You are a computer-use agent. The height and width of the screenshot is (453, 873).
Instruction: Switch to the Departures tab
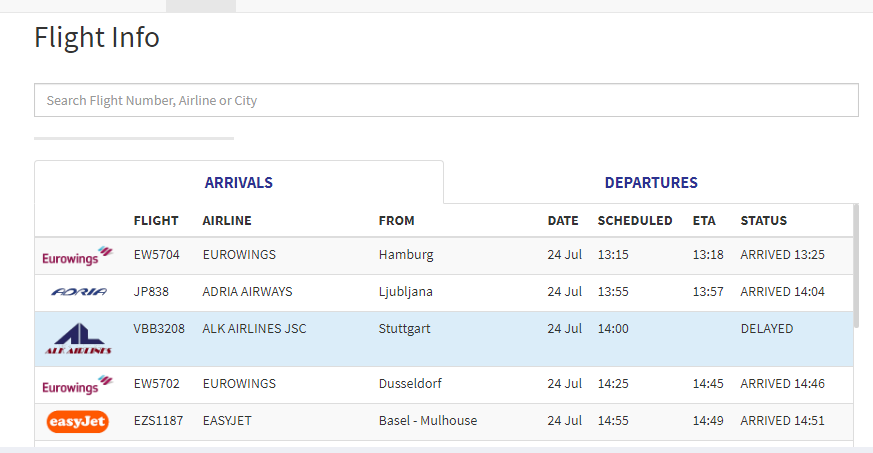651,183
